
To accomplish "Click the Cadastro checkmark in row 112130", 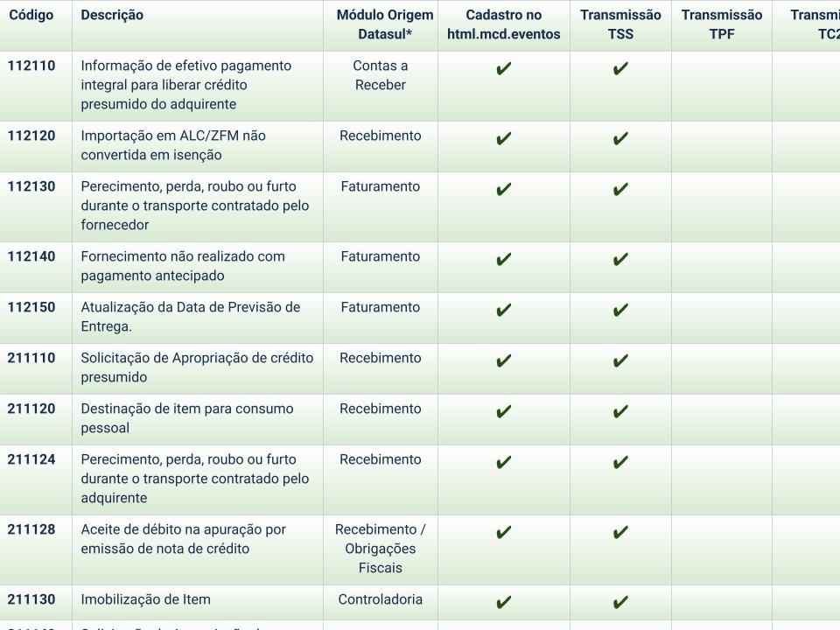I will click(503, 190).
